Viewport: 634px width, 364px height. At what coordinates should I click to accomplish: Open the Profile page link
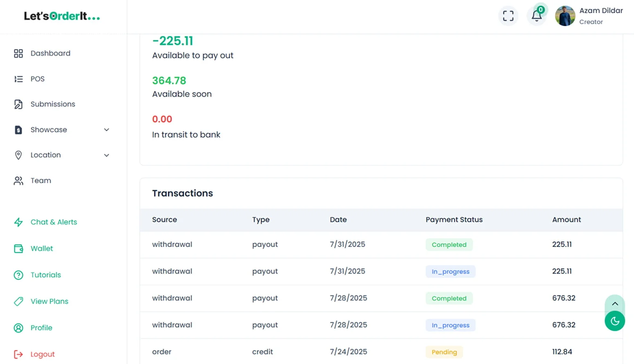click(x=41, y=328)
